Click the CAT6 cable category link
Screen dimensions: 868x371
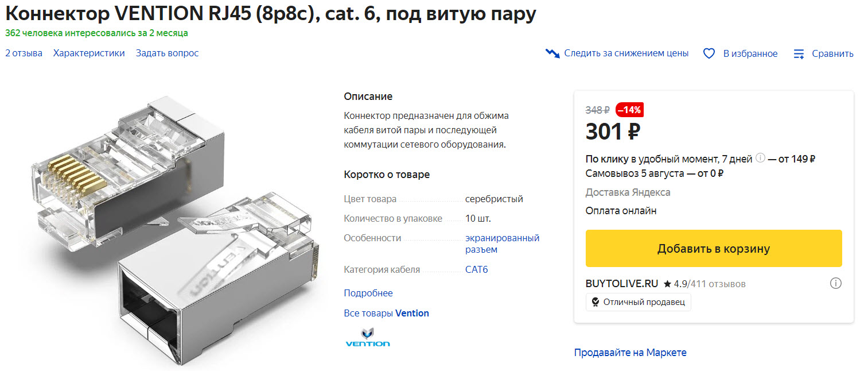pyautogui.click(x=476, y=269)
